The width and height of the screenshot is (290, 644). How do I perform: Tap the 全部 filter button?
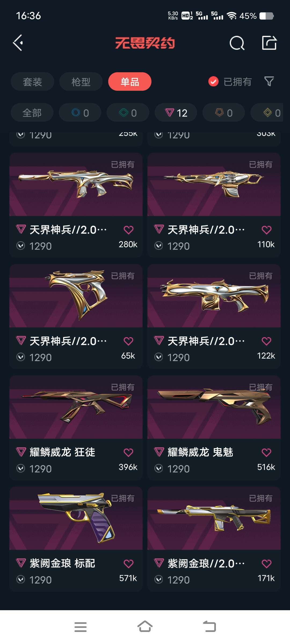click(32, 112)
